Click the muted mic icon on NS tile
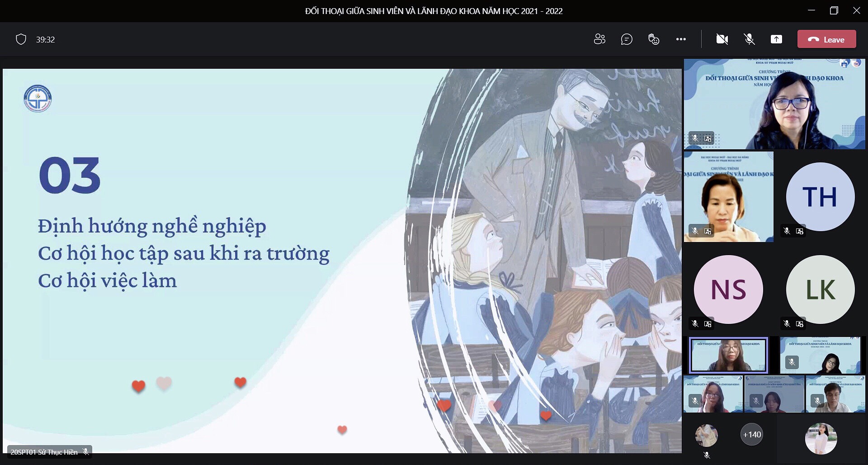 (x=695, y=324)
